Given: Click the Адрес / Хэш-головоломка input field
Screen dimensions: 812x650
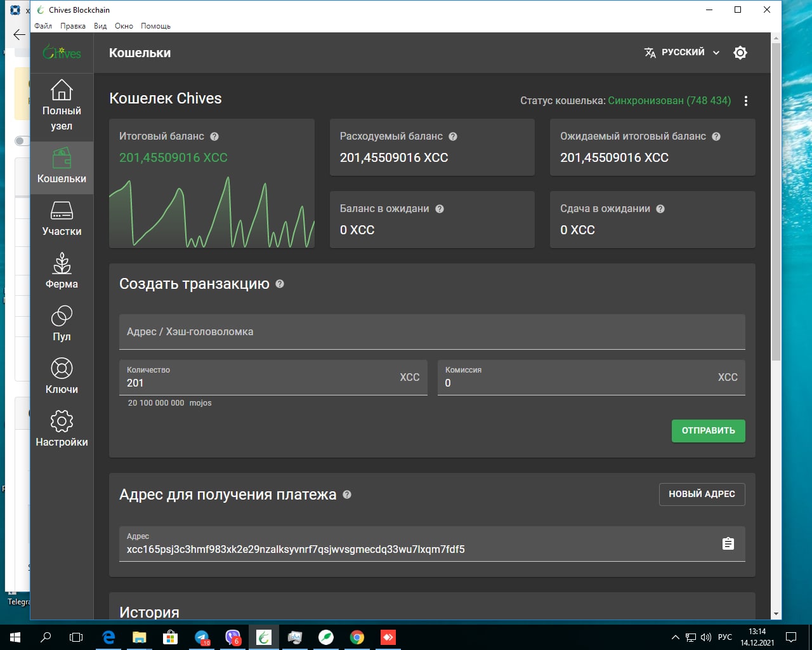Looking at the screenshot, I should pos(432,331).
